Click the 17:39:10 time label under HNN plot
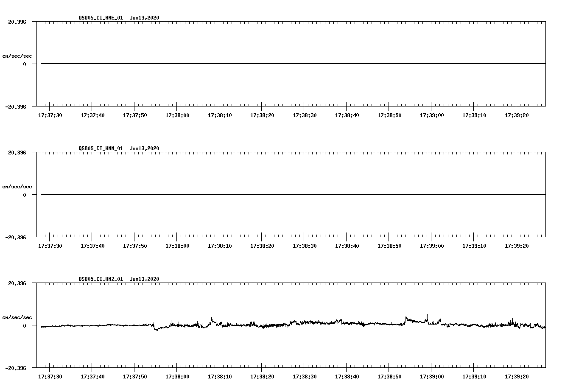The width and height of the screenshot is (576, 392). point(474,246)
